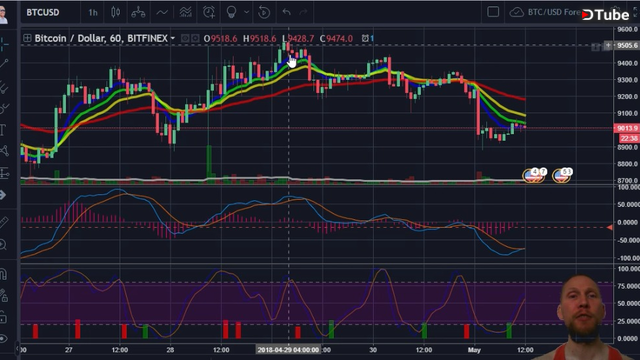Click the May label on time axis
This screenshot has width=640, height=360.
pos(474,350)
